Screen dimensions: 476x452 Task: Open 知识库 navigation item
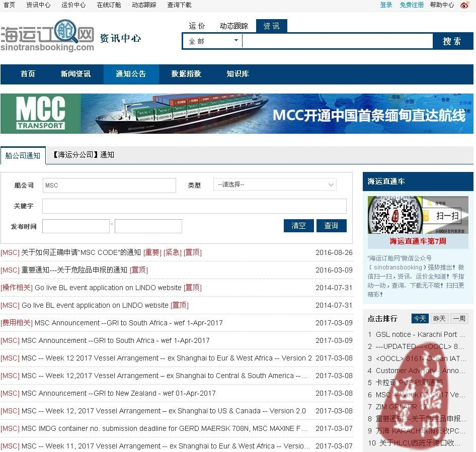(237, 74)
